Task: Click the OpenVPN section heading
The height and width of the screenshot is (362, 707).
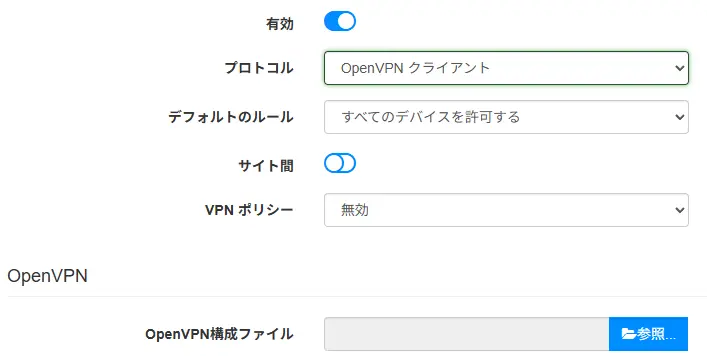Action: point(47,276)
